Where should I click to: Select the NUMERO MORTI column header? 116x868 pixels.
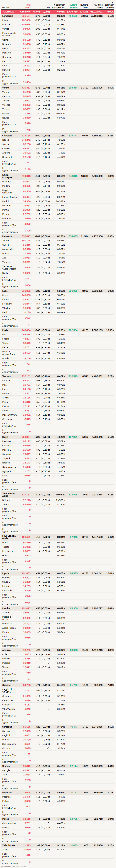click(84, 6)
